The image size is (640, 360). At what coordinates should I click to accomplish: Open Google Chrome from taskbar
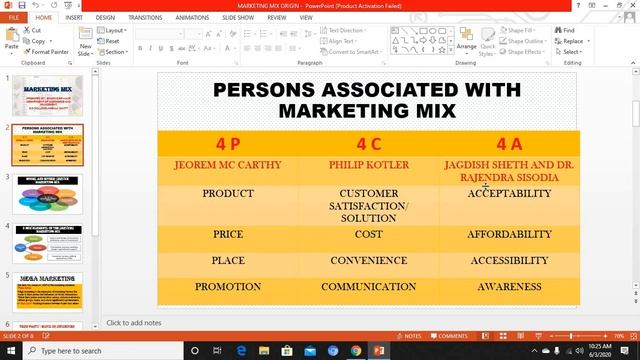[356, 351]
